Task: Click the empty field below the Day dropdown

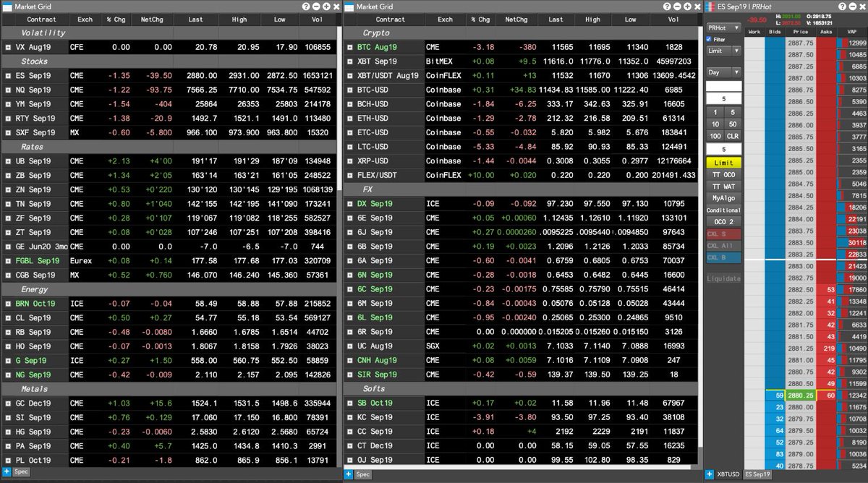Action: point(723,85)
